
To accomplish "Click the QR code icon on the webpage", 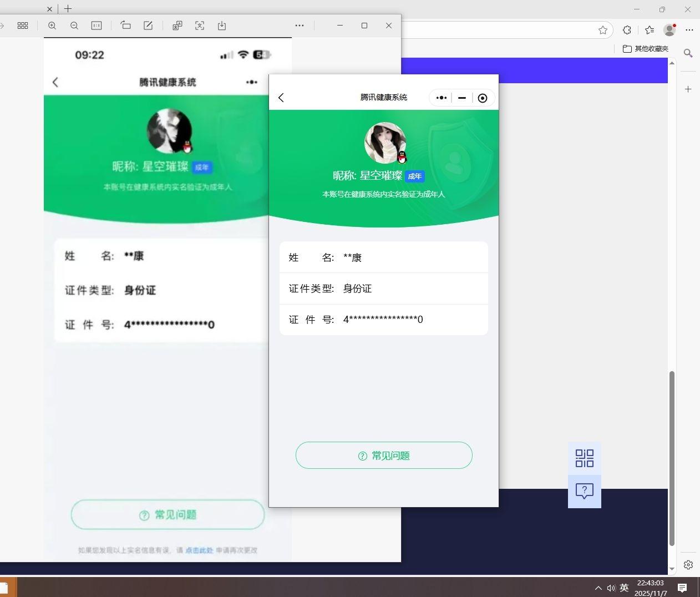I will pyautogui.click(x=584, y=458).
